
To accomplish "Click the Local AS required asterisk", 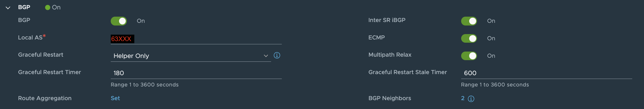I will [x=44, y=36].
